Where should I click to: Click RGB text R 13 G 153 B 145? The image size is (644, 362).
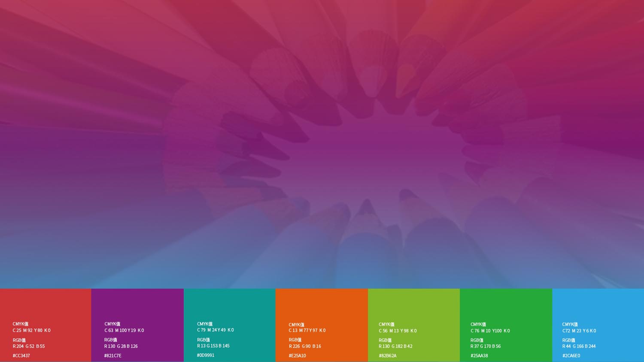click(213, 346)
